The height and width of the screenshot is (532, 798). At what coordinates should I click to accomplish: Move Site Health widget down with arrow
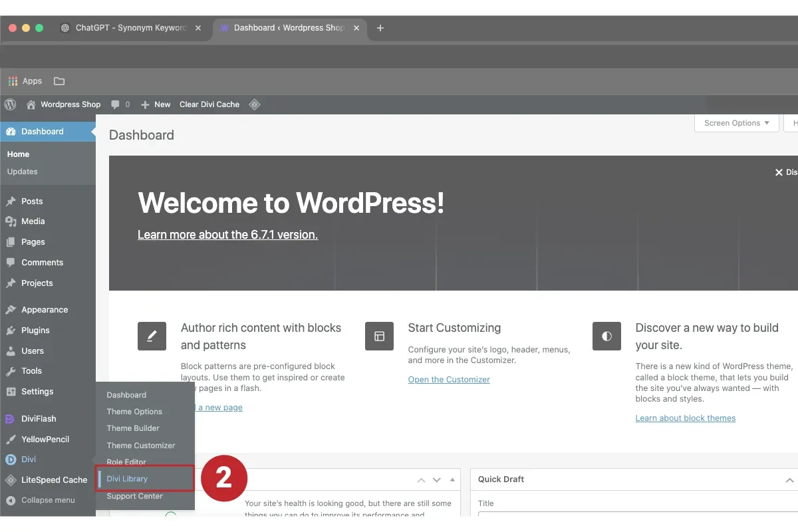(437, 480)
